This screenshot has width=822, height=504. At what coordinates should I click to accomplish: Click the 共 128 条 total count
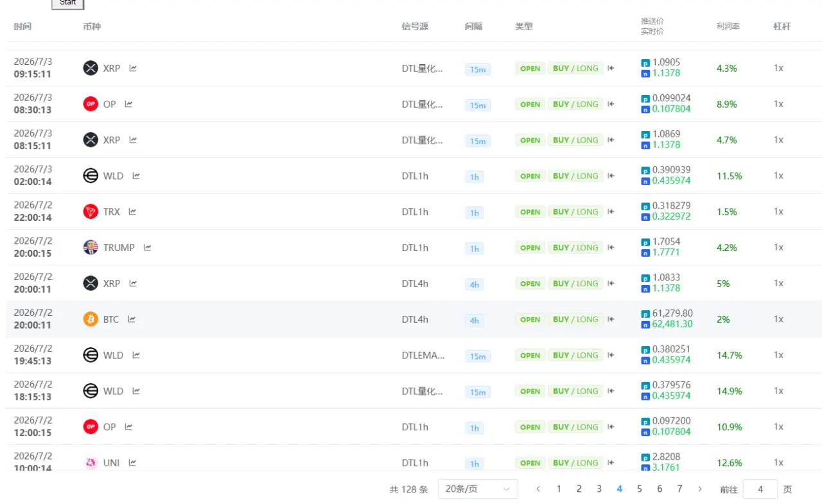click(408, 489)
